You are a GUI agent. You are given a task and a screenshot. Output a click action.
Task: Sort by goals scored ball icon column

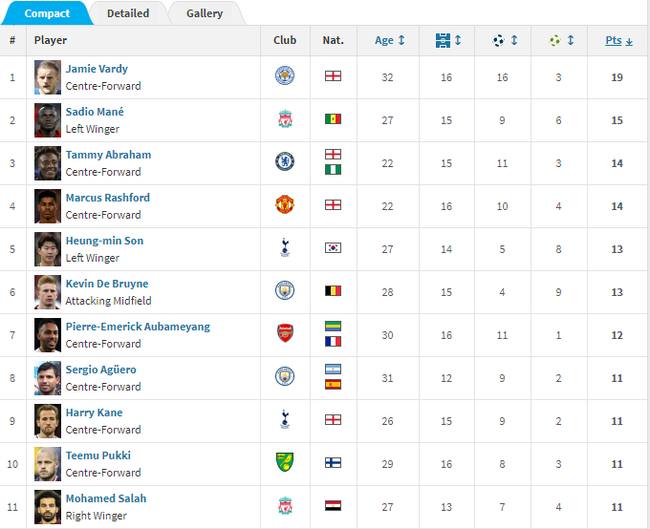(x=504, y=41)
